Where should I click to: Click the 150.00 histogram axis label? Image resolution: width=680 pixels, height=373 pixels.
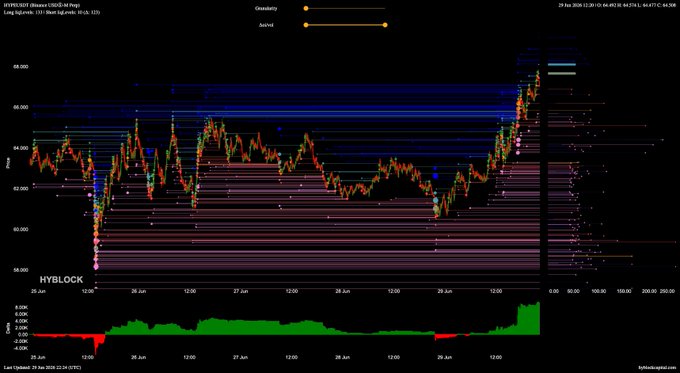[624, 291]
